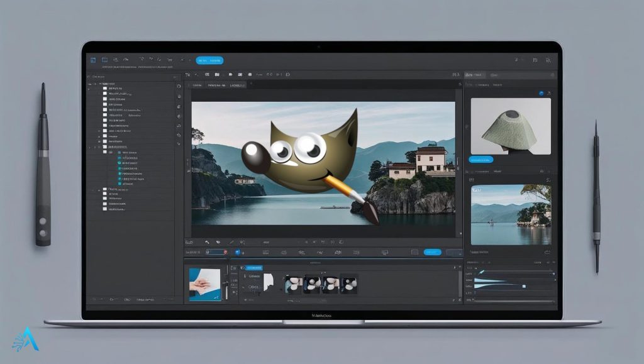Click the rightmost icon in the top-right window corner
The height and width of the screenshot is (364, 644).
coord(549,60)
